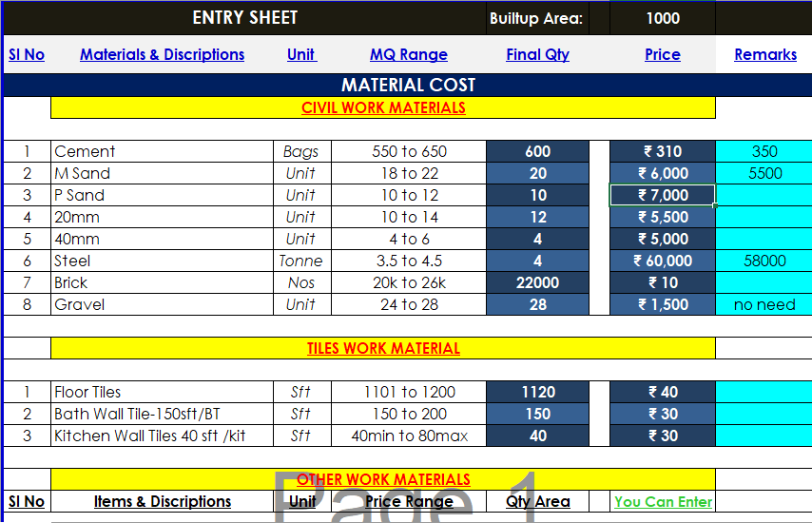Select the Cement price ₹ 310
Image resolution: width=812 pixels, height=523 pixels.
point(663,151)
